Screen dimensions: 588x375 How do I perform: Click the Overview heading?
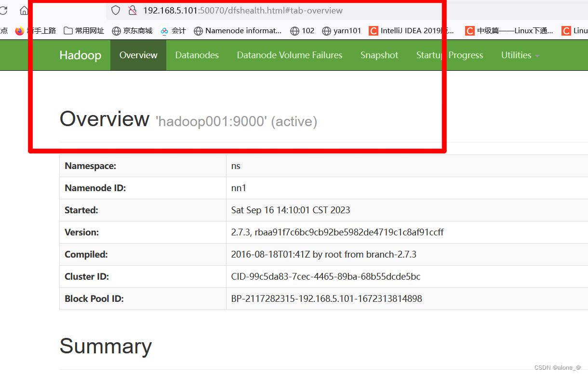(x=105, y=119)
